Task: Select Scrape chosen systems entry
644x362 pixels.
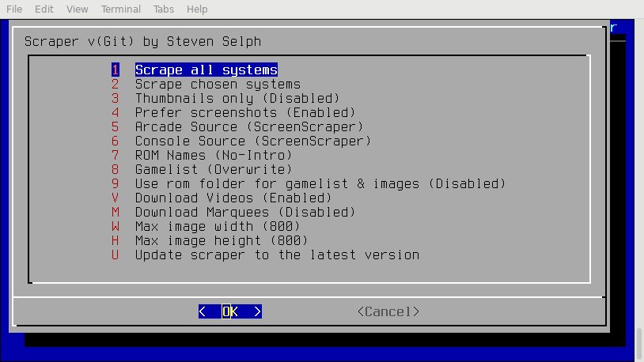Action: coord(218,84)
